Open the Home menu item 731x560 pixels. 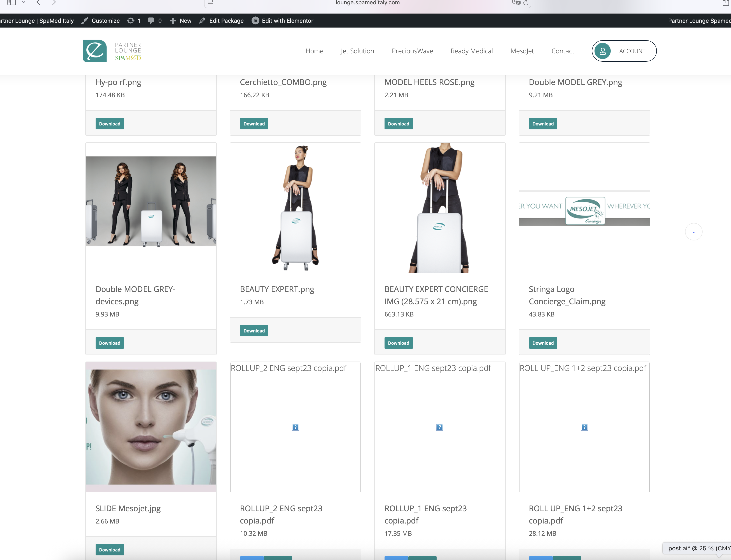315,51
